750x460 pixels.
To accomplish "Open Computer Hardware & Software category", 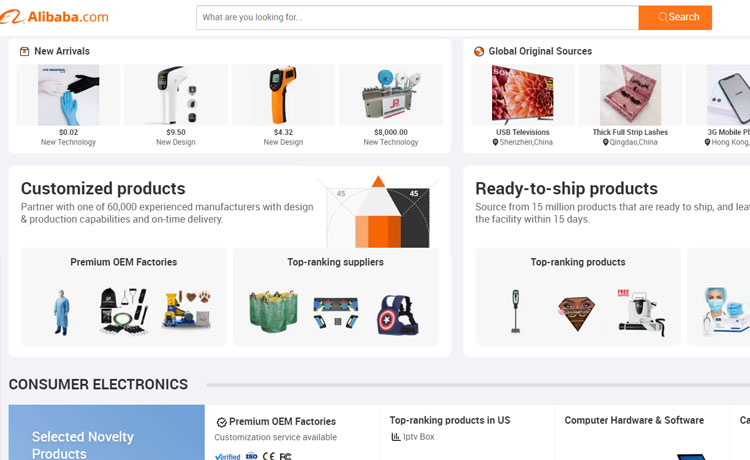I will point(634,420).
